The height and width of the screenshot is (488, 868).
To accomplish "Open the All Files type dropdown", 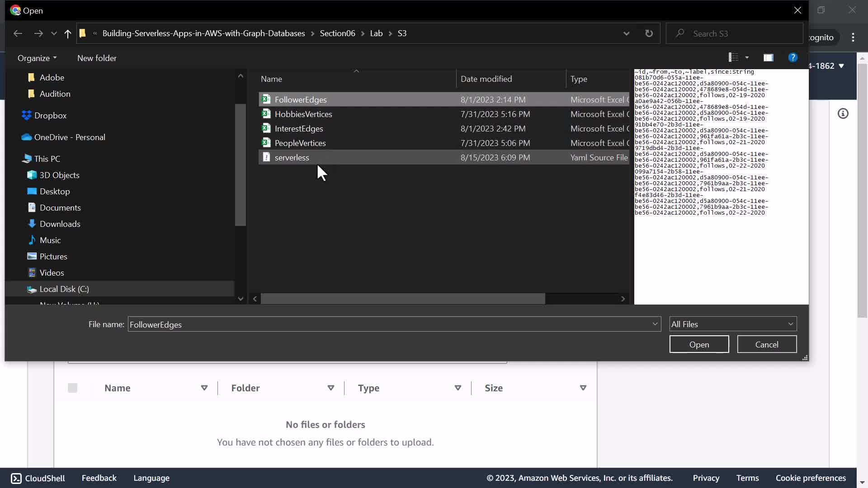I will coord(732,324).
